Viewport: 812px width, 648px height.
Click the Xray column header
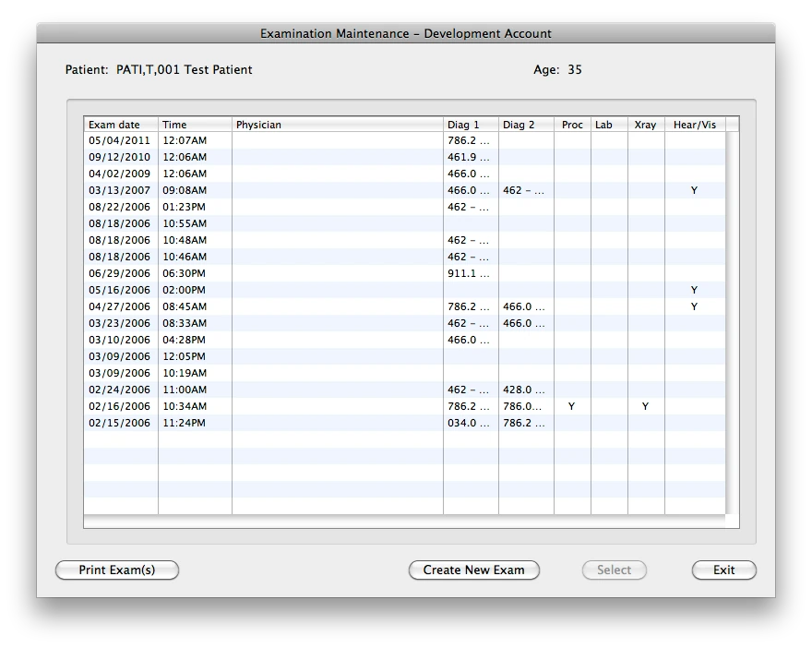click(645, 124)
